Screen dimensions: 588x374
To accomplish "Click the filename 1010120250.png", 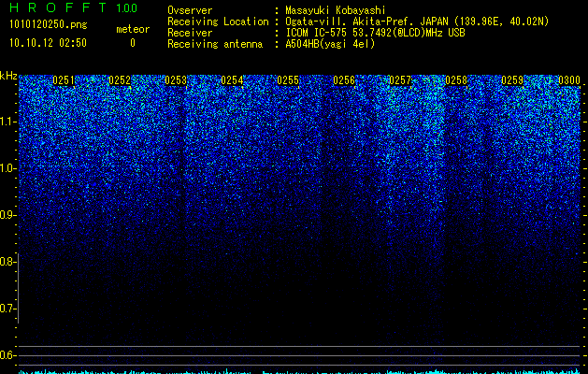I will click(x=49, y=25).
